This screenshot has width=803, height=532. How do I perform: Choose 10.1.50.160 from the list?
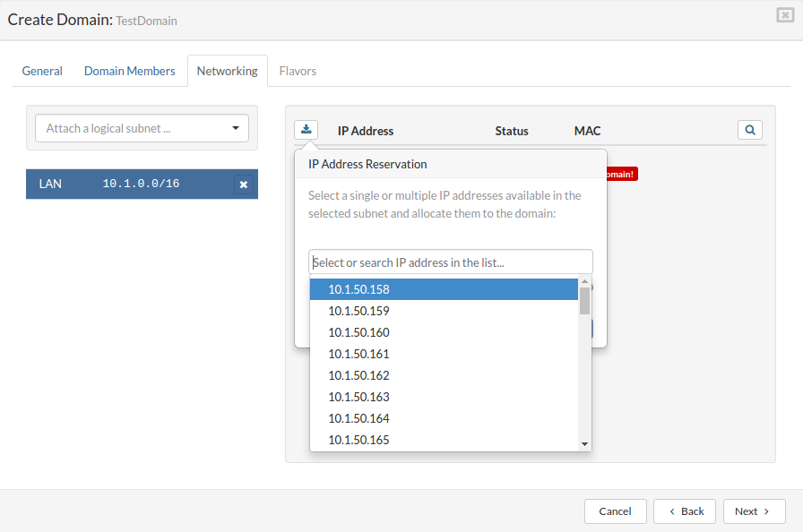click(x=358, y=332)
